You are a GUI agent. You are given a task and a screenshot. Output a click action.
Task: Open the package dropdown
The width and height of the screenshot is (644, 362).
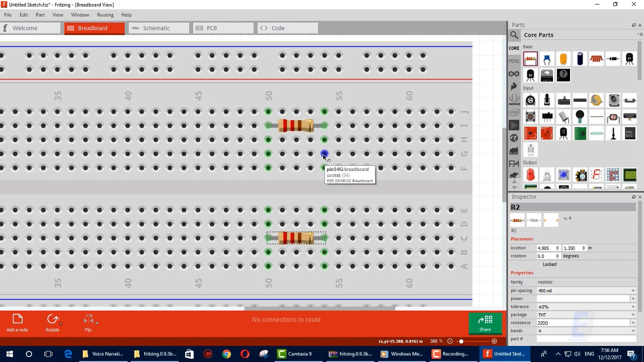(586, 315)
